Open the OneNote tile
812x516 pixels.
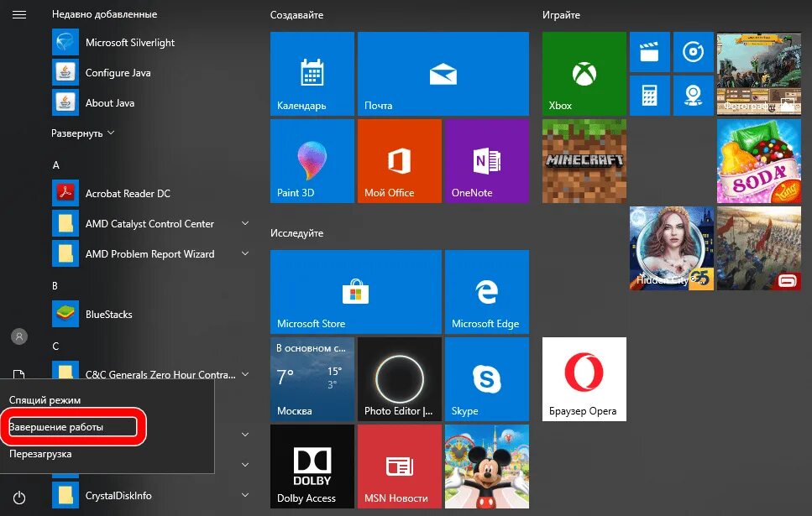pyautogui.click(x=487, y=161)
